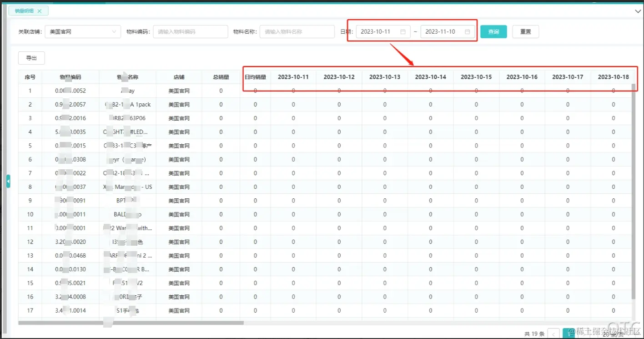The width and height of the screenshot is (644, 339).
Task: Click material code ending 0001 in row 11
Action: tap(70, 228)
